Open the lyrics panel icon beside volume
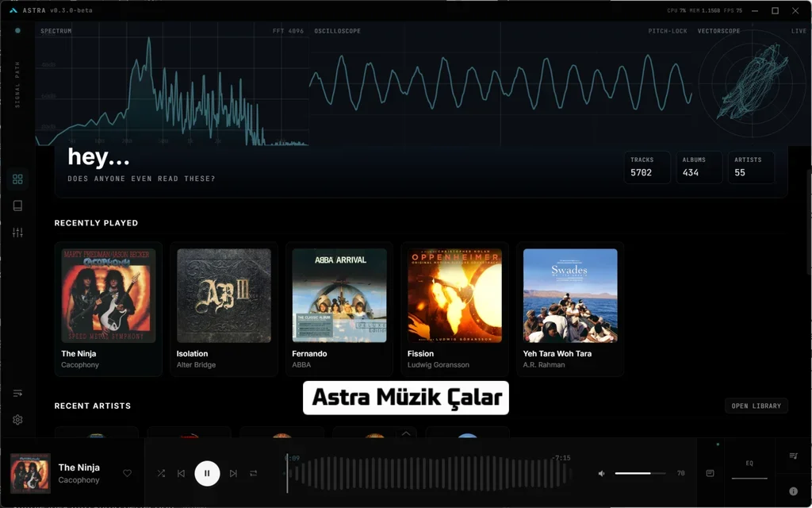 pos(710,474)
